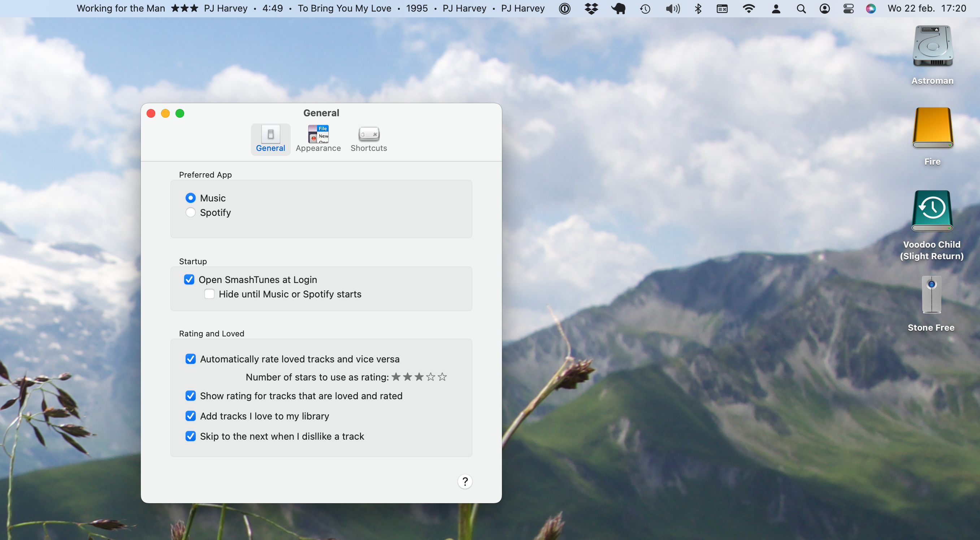Switch to the Appearance preferences tab
Image resolution: width=980 pixels, height=540 pixels.
pyautogui.click(x=318, y=139)
